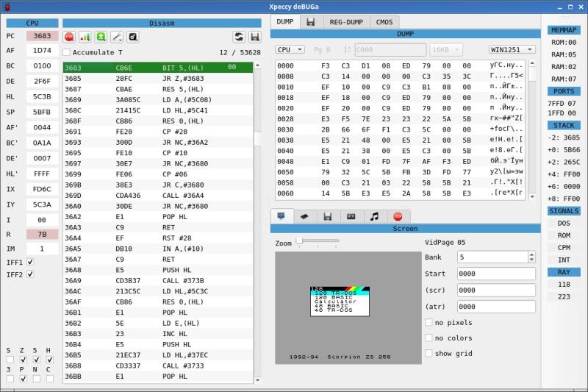Viewport: 588px width, 392px height.
Task: Open the CPU memory source dropdown
Action: pyautogui.click(x=290, y=49)
